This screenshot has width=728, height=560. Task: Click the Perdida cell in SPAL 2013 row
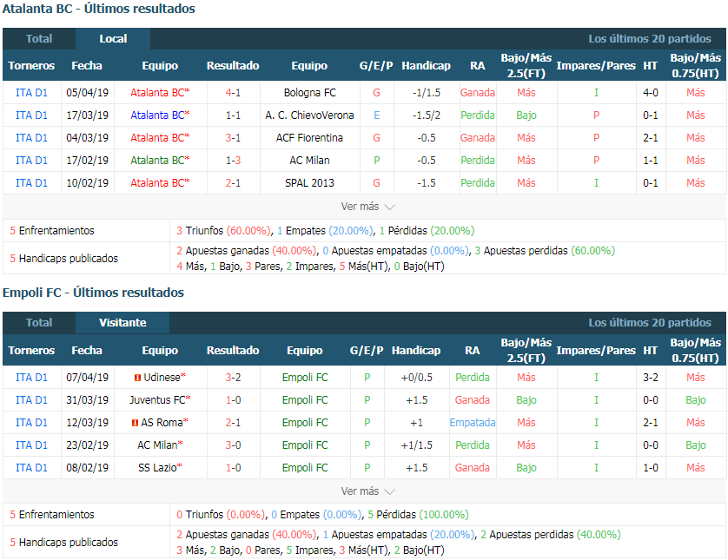[478, 183]
